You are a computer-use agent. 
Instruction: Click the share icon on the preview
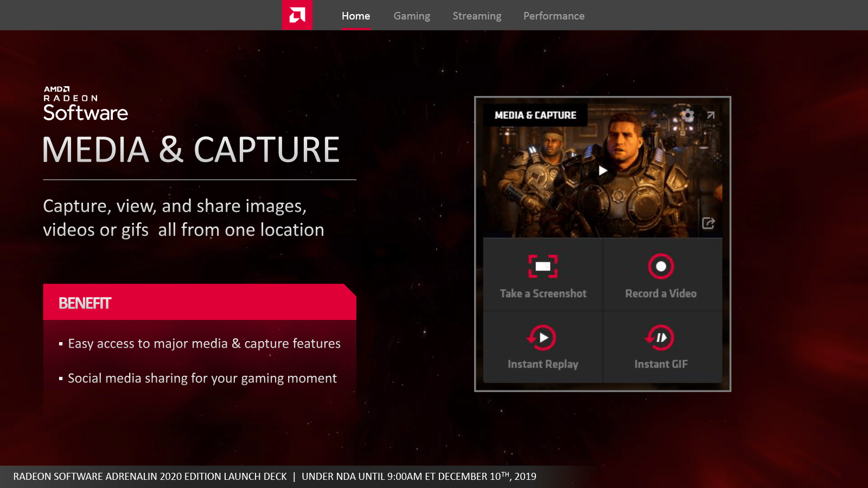point(709,223)
